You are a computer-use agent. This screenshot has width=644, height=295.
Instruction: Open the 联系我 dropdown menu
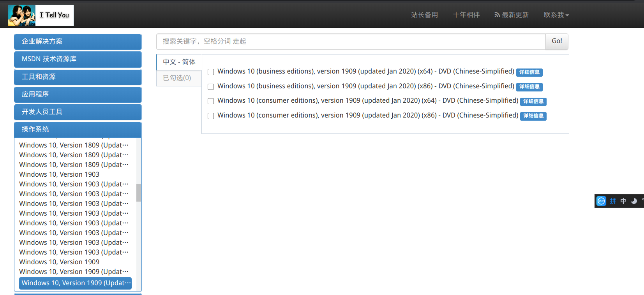click(556, 15)
